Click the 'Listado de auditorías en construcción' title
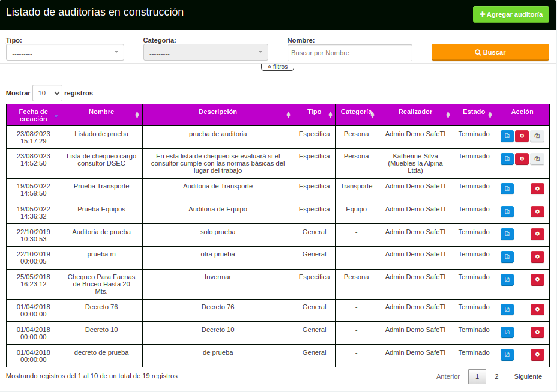Image resolution: width=557 pixels, height=392 pixels. pos(95,12)
